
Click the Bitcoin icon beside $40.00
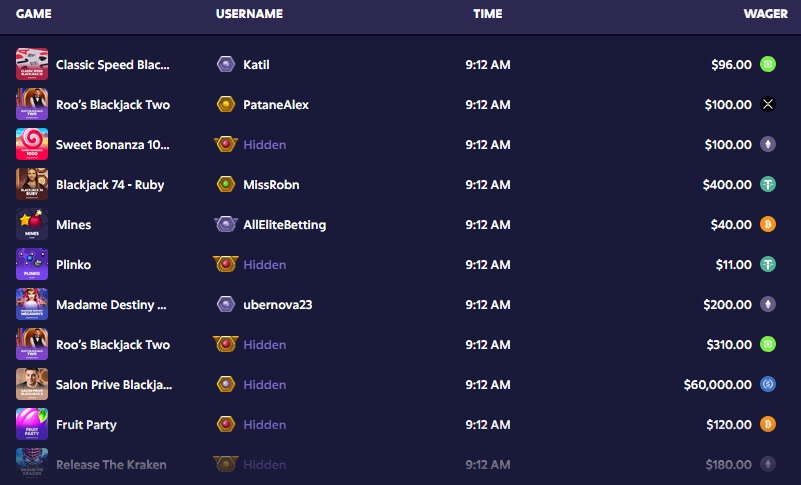[768, 224]
